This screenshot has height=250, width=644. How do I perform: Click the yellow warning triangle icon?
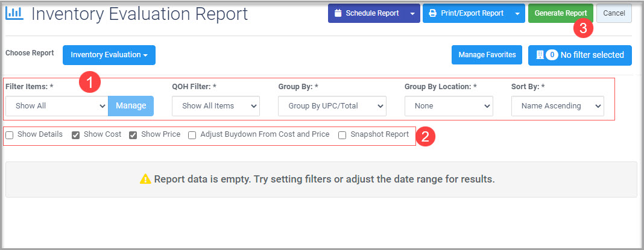145,179
